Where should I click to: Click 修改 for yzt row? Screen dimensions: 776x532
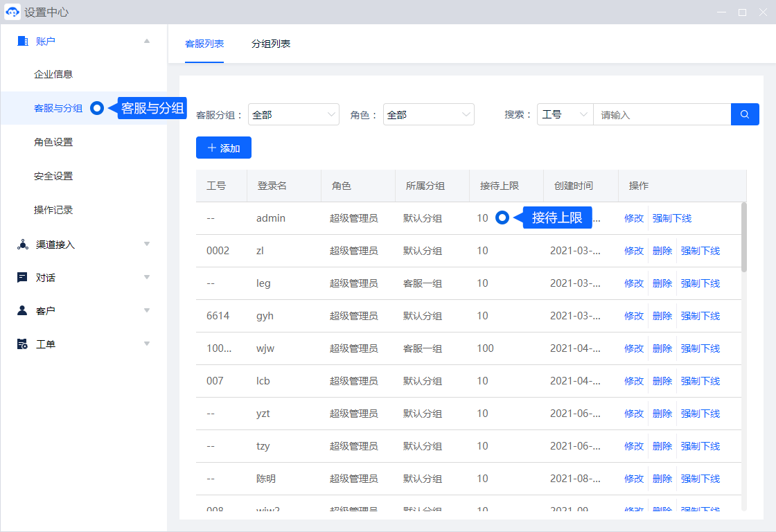634,414
